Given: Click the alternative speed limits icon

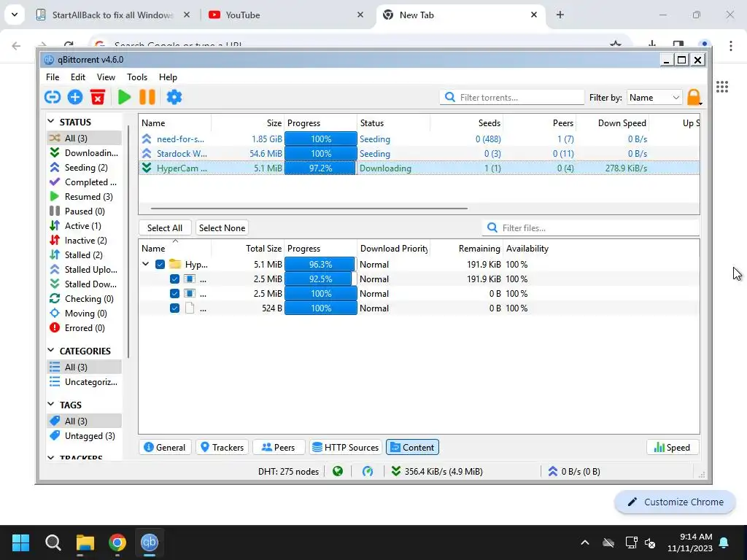Looking at the screenshot, I should click(368, 472).
